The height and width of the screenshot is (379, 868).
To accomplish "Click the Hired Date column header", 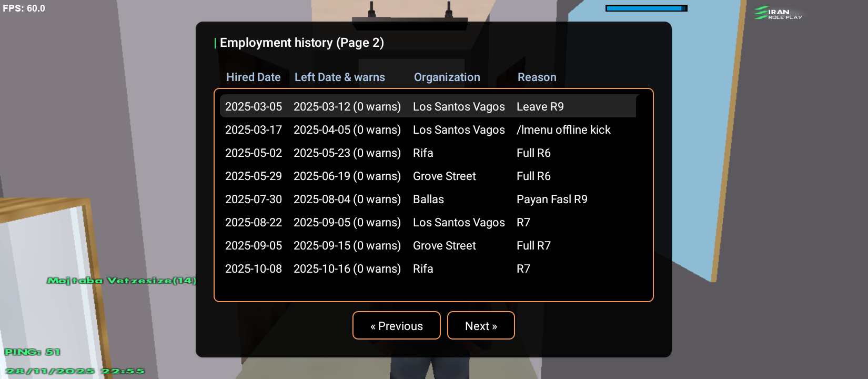I will (253, 77).
